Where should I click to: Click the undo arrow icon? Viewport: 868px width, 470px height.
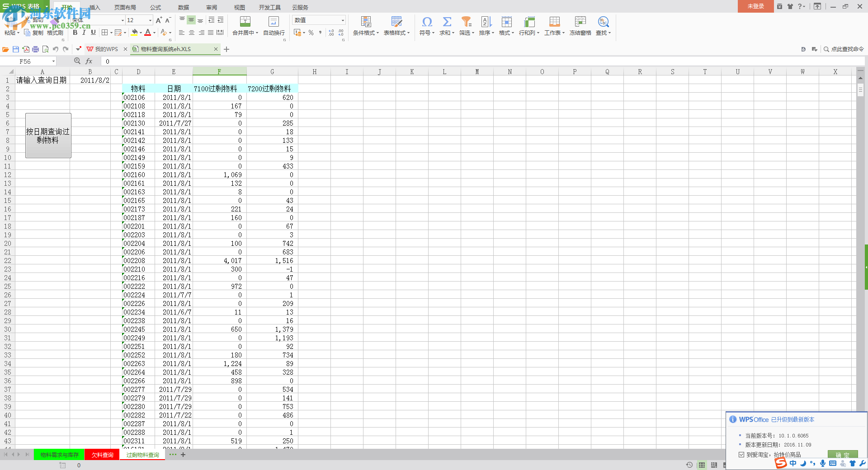[56, 49]
